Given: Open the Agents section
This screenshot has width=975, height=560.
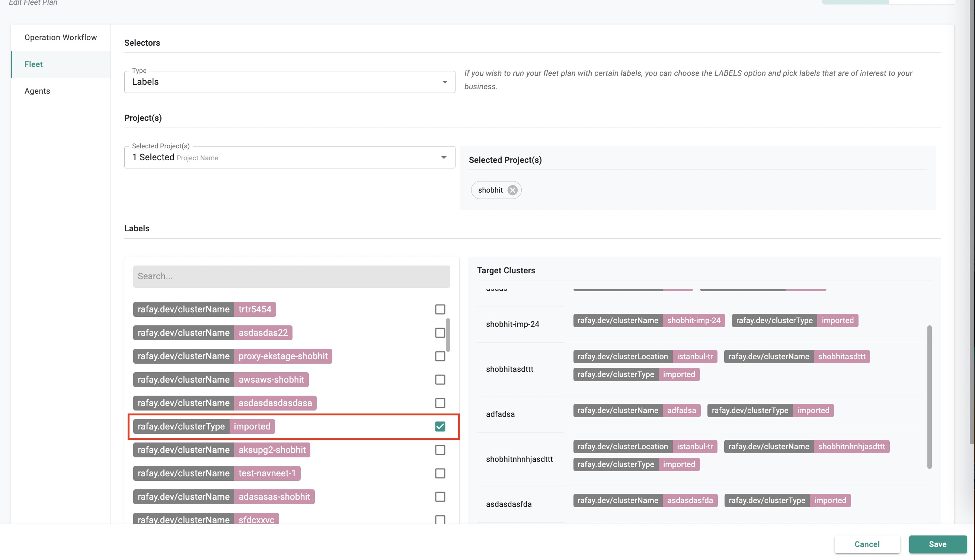Looking at the screenshot, I should (x=61, y=91).
